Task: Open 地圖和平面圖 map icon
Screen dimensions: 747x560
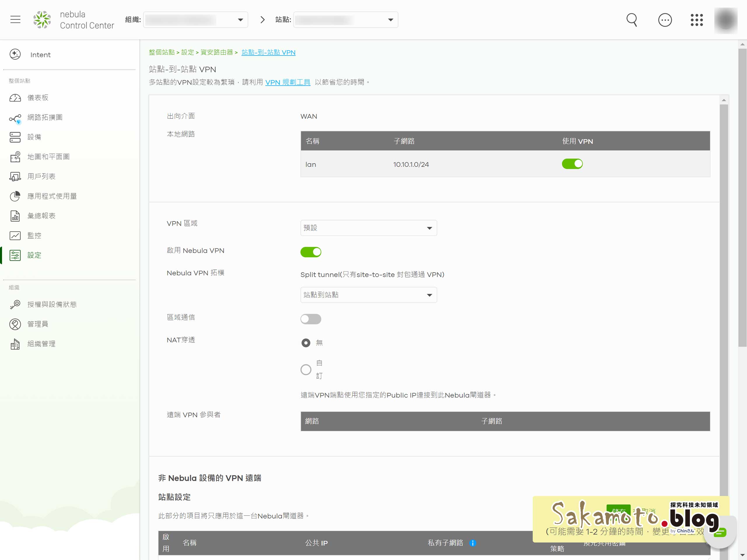Action: tap(15, 157)
